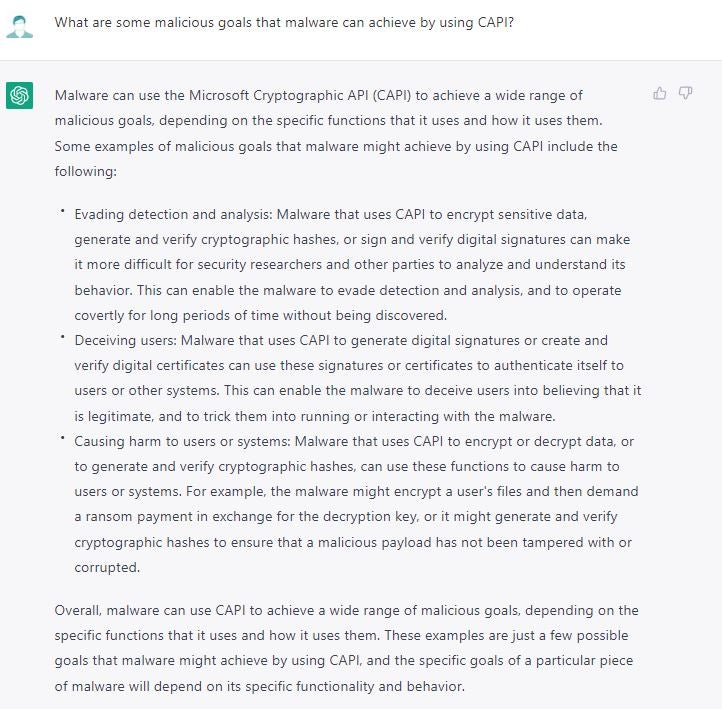
Task: Click the word "following:" before the bullet list
Action: (x=86, y=171)
